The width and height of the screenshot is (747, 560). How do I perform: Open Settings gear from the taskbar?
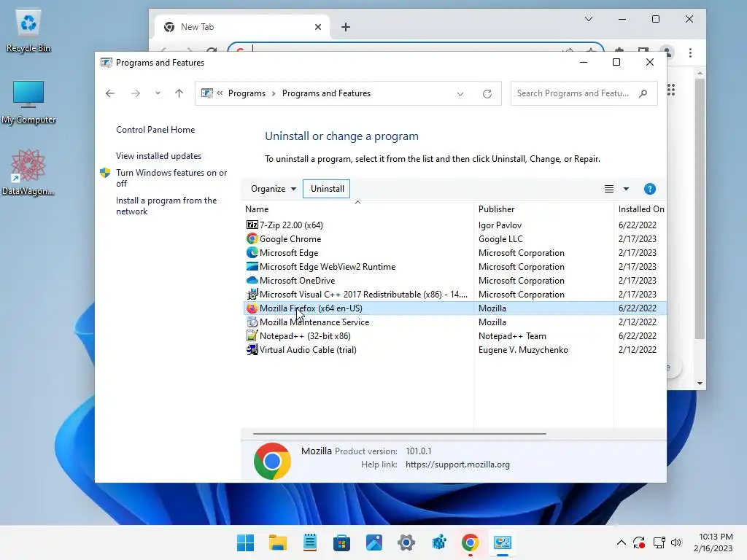(406, 542)
